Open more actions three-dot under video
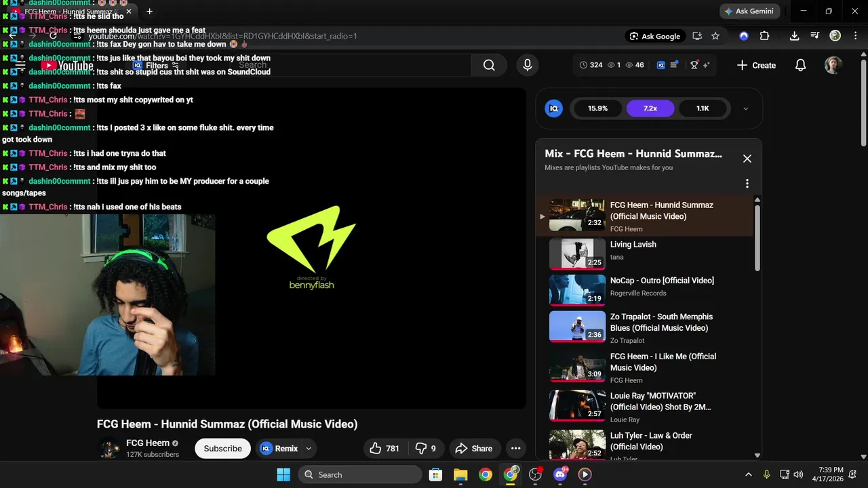The image size is (868, 488). coord(515,449)
